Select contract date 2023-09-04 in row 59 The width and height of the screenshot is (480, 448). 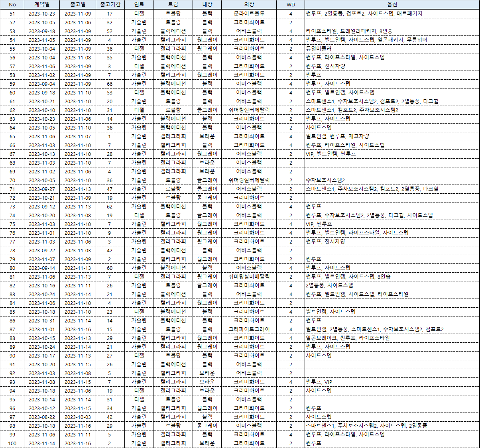pyautogui.click(x=42, y=84)
